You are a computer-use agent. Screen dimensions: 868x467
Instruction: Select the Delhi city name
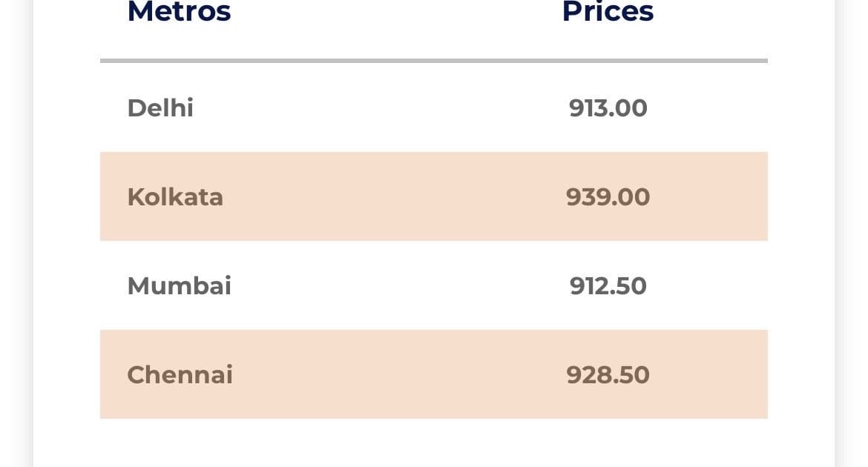pos(160,108)
